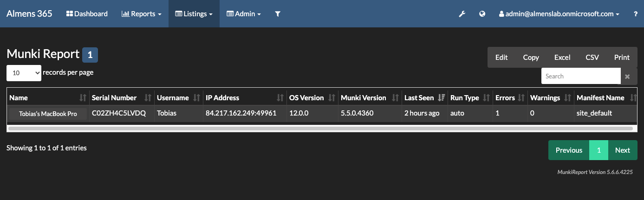
Task: Open the Listings menu
Action: pyautogui.click(x=194, y=14)
